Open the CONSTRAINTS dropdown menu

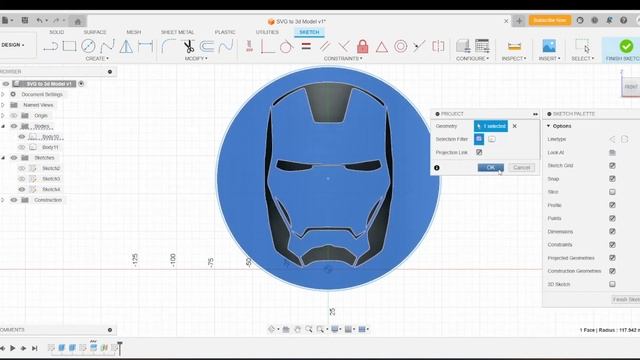[x=343, y=59]
